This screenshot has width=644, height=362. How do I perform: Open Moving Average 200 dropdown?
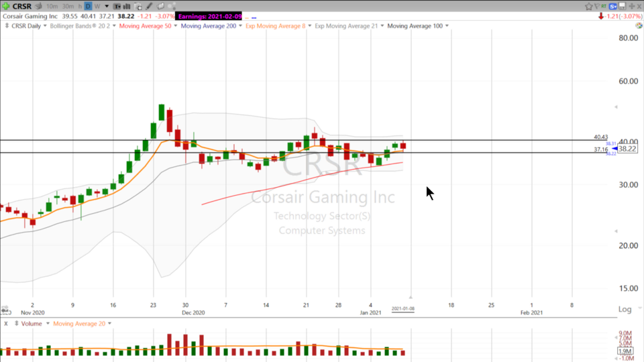coord(240,25)
